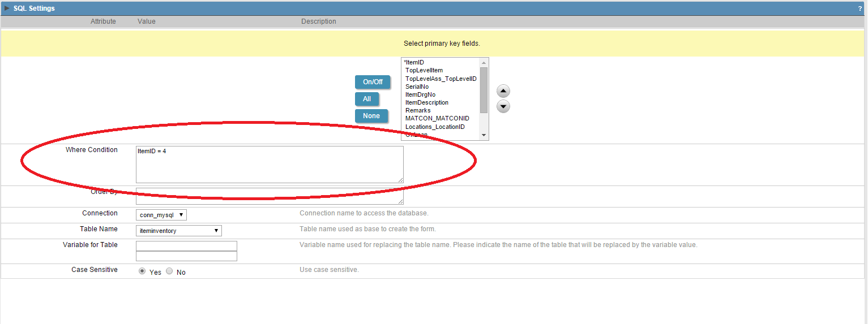Open the Connection dropdown conn_mysql

[x=161, y=215]
